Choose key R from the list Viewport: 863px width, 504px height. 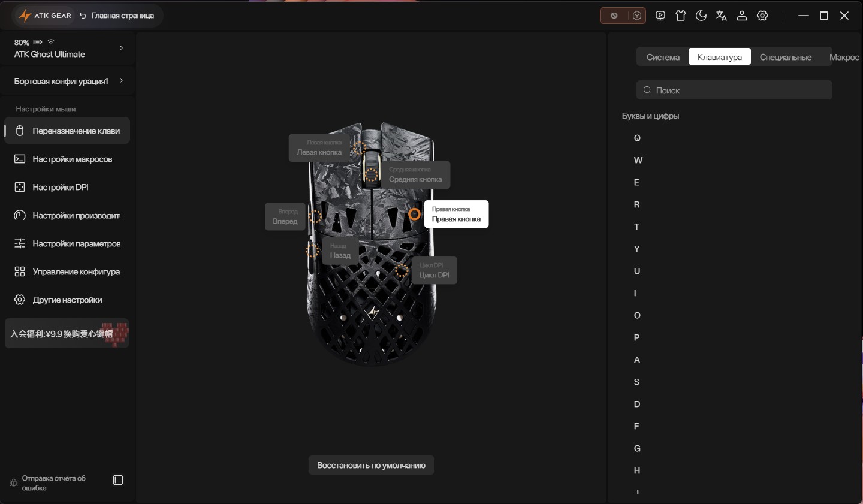(x=637, y=204)
